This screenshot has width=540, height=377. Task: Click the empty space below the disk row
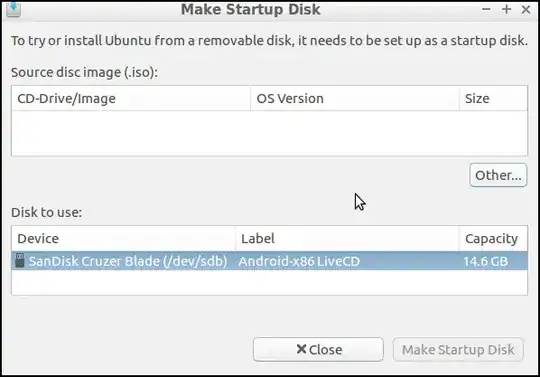269,282
